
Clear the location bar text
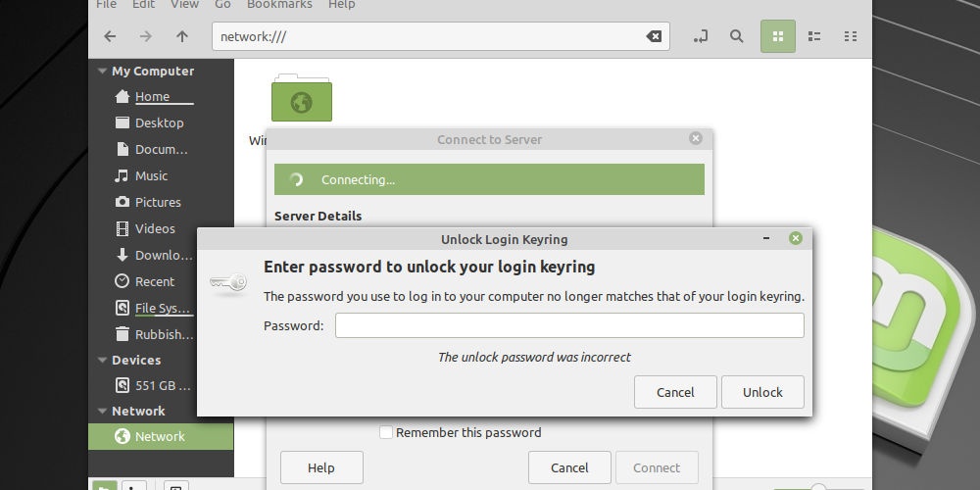[x=654, y=36]
